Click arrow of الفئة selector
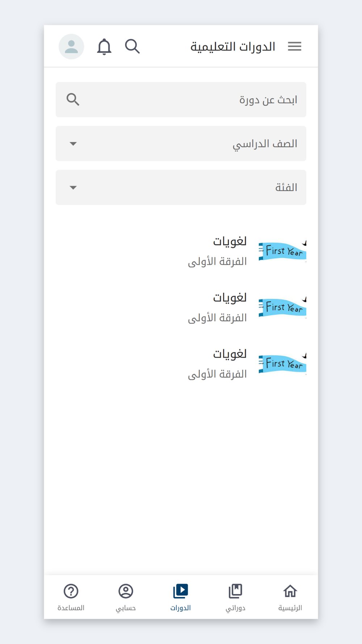This screenshot has height=644, width=362. (x=73, y=188)
